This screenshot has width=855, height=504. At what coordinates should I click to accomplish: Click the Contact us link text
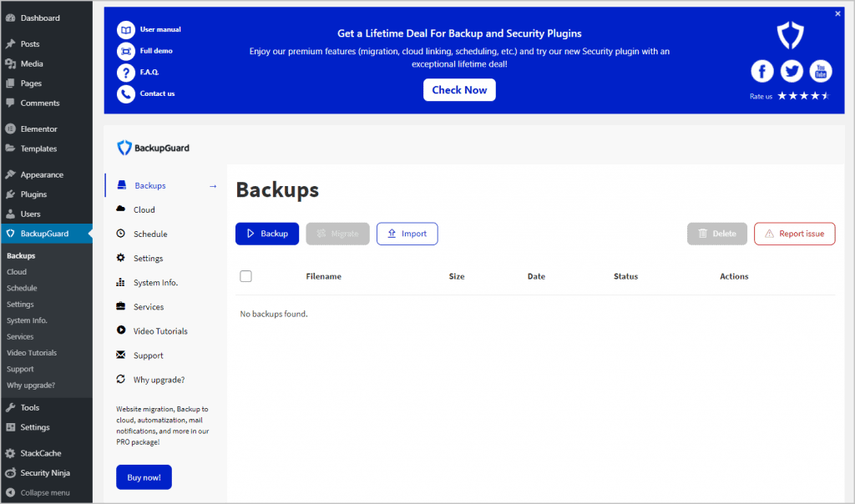157,93
